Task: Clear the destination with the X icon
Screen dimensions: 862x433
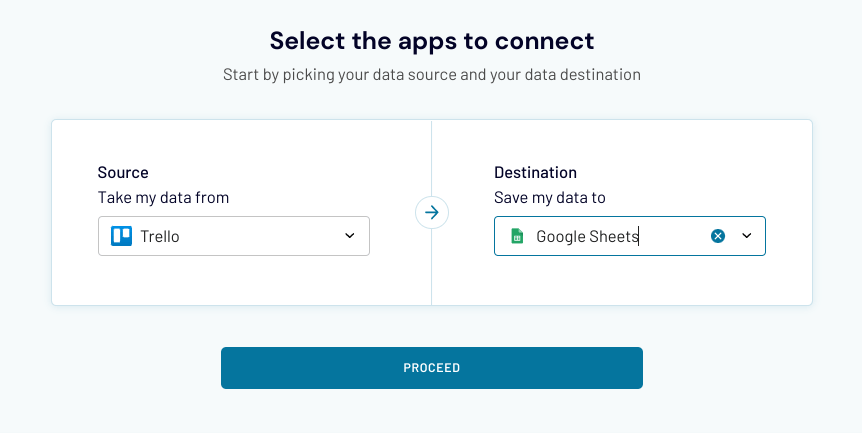Action: (x=717, y=236)
